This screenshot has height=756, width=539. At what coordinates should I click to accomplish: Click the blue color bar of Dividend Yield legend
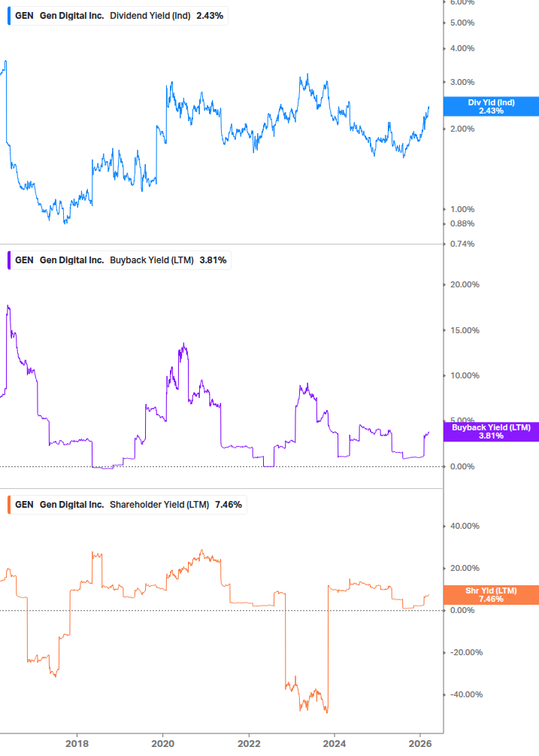9,16
